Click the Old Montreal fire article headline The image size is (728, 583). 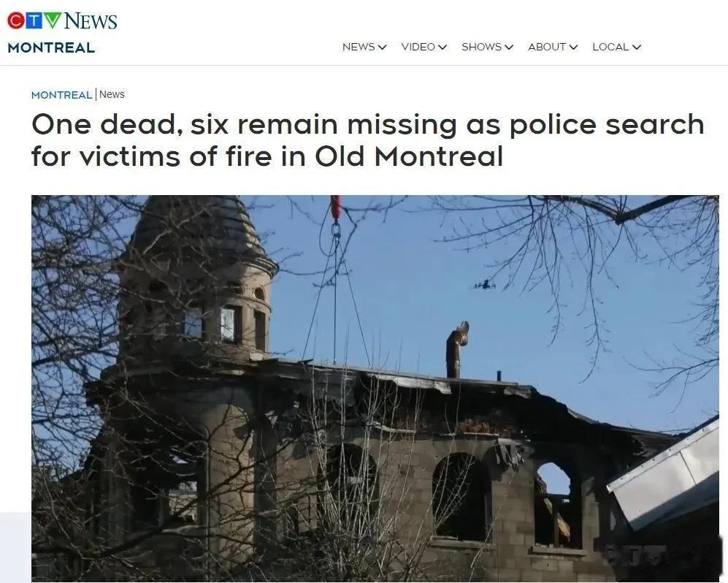coord(368,140)
